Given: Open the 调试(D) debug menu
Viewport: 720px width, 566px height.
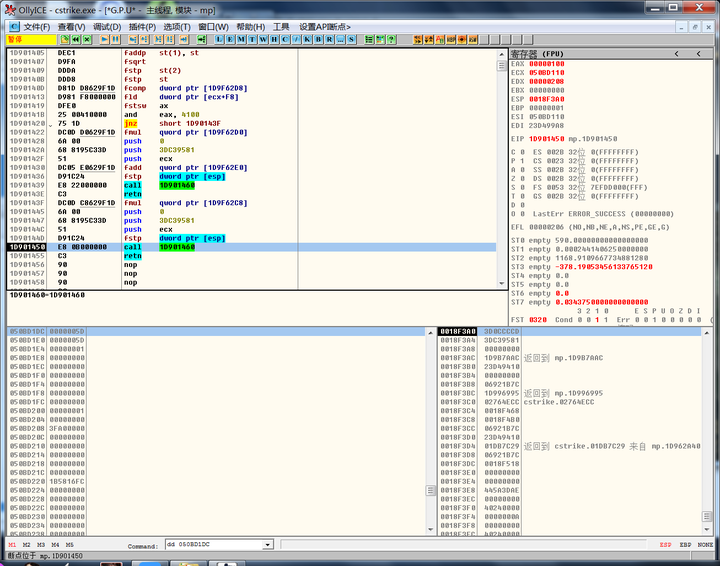Looking at the screenshot, I should (x=107, y=26).
